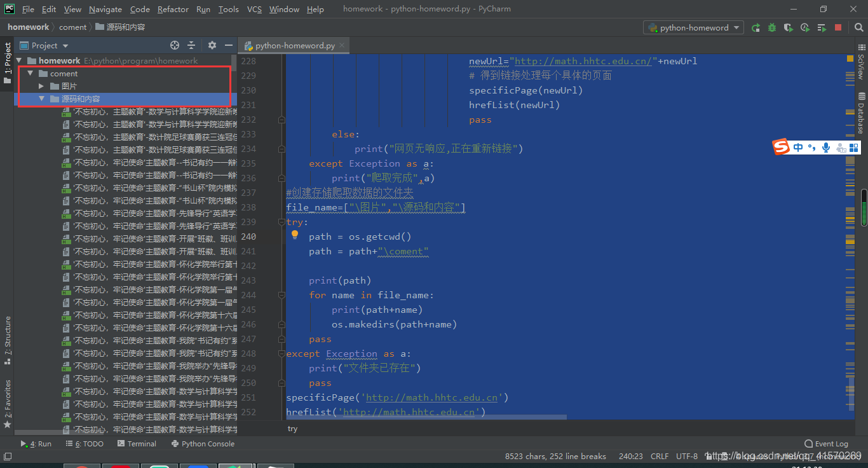The image size is (868, 468).
Task: Click the 'try' breadcrumb below the editor
Action: [292, 429]
